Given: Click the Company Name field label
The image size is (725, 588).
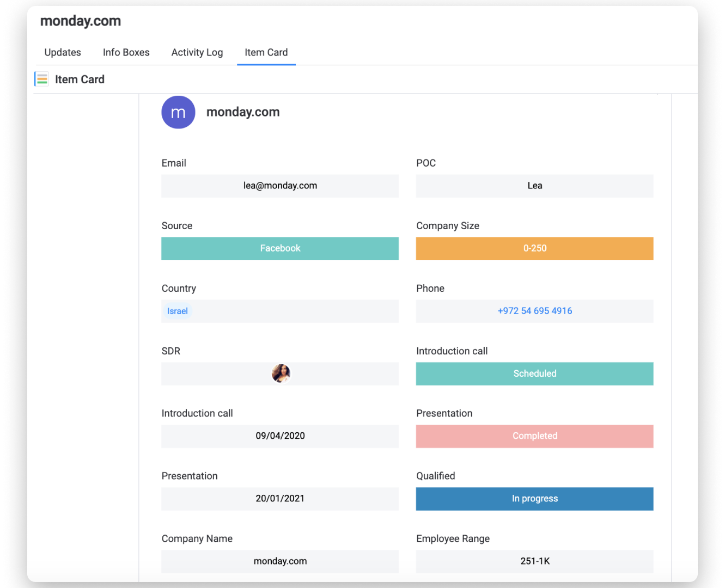Looking at the screenshot, I should 197,538.
